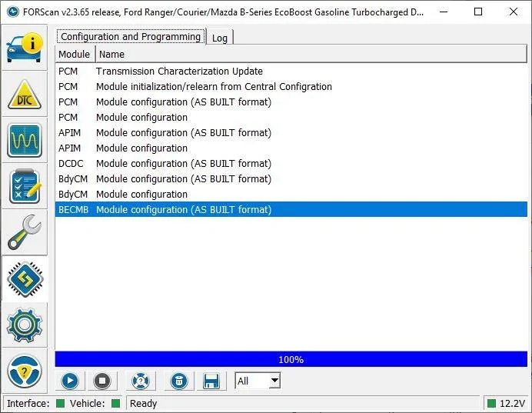532x413 pixels.
Task: Open the wrench service functions section
Action: 25,232
